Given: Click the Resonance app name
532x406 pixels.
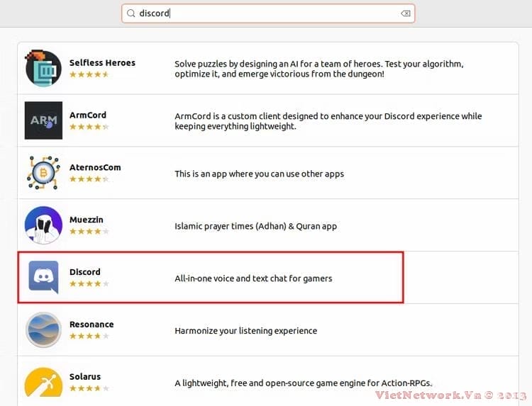Looking at the screenshot, I should [92, 325].
